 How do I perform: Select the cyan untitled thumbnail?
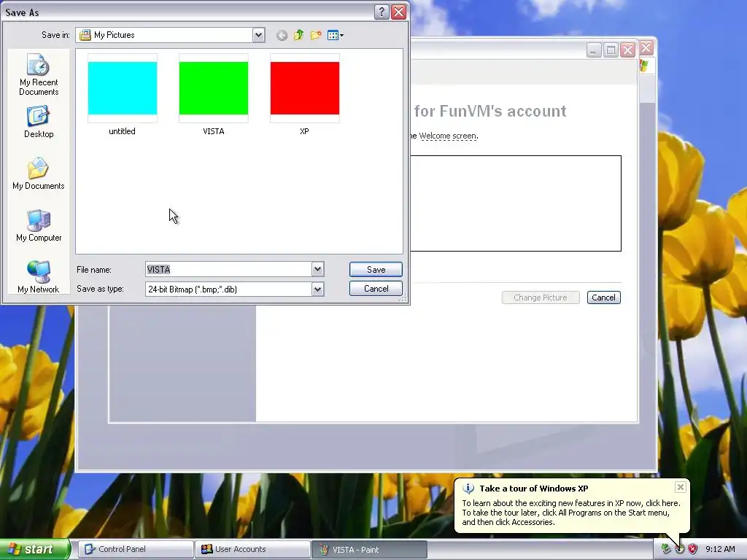123,88
